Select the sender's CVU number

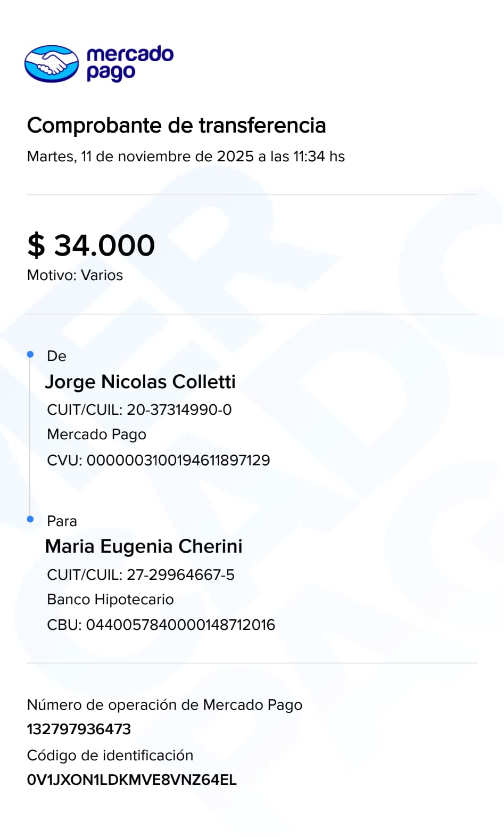(159, 460)
